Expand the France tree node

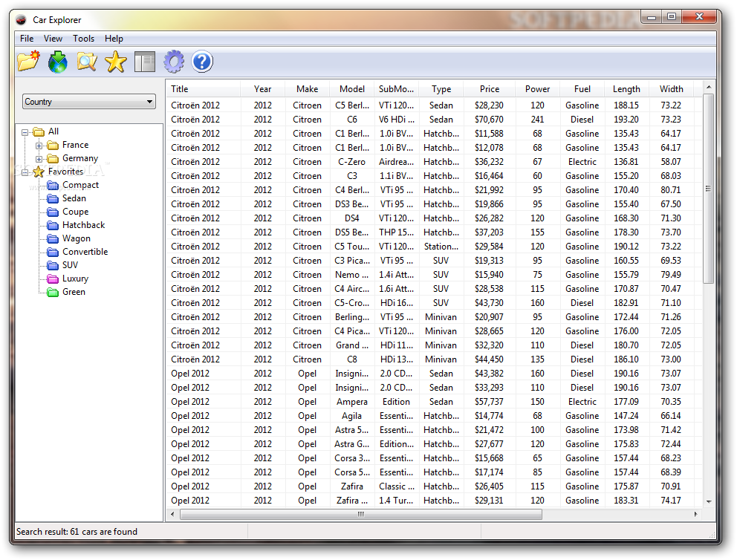[x=39, y=146]
